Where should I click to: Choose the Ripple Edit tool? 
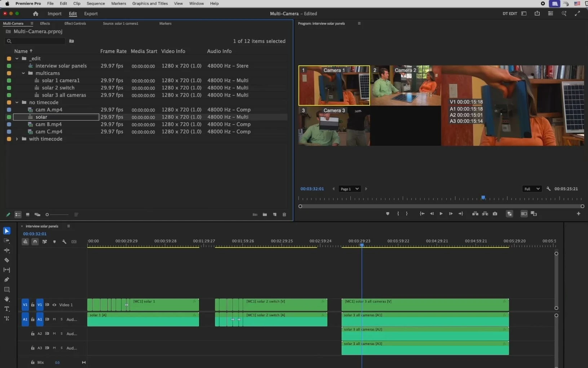click(x=6, y=250)
